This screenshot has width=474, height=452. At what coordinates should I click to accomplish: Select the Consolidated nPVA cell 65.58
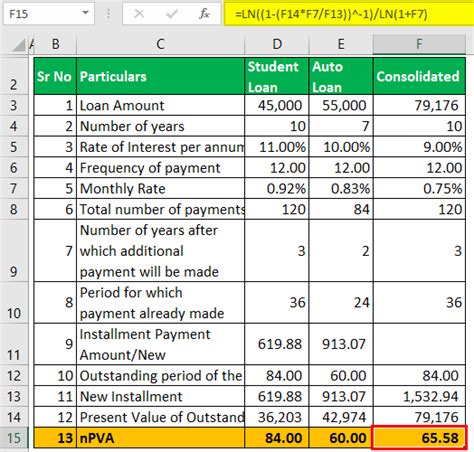[x=419, y=438]
